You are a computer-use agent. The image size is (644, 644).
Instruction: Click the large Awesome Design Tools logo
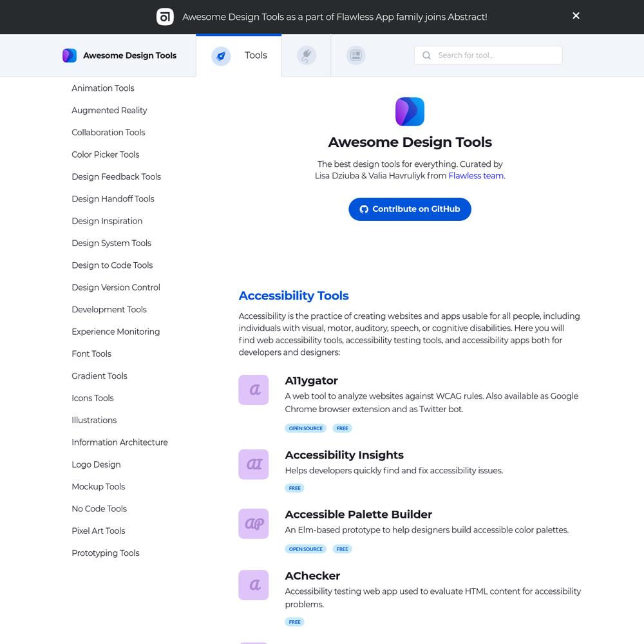pyautogui.click(x=410, y=111)
